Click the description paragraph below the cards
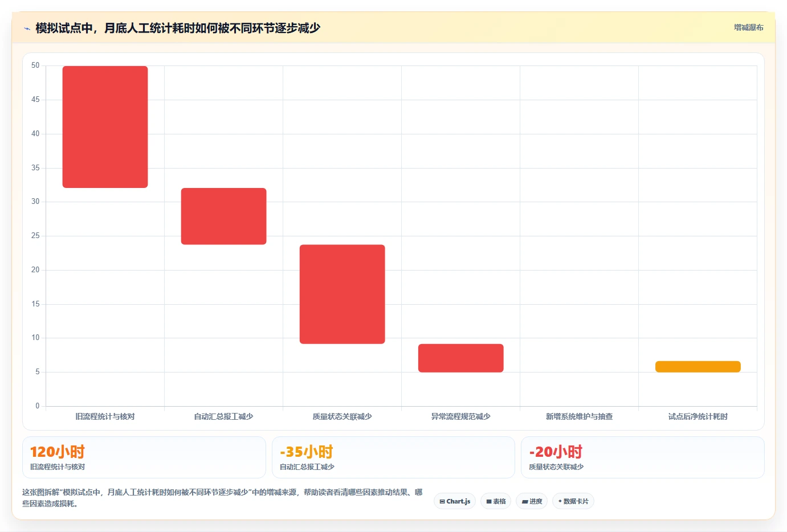787x532 pixels. 222,498
